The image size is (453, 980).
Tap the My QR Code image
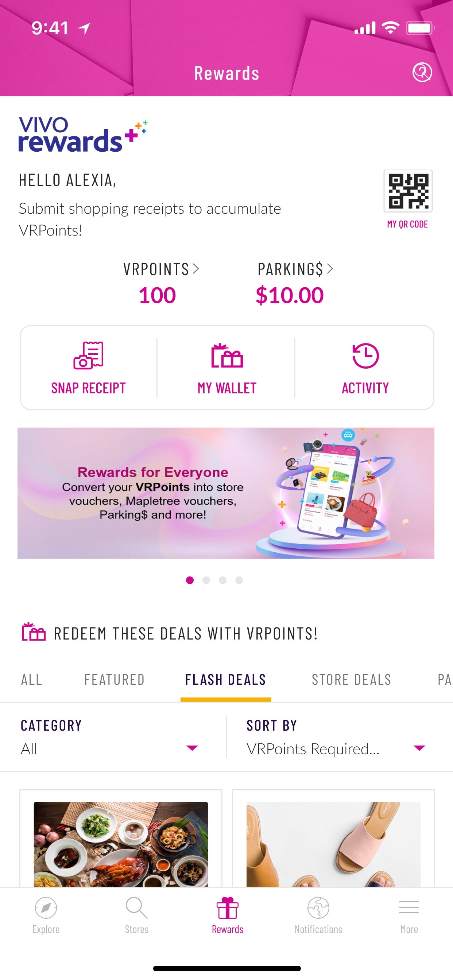point(408,191)
